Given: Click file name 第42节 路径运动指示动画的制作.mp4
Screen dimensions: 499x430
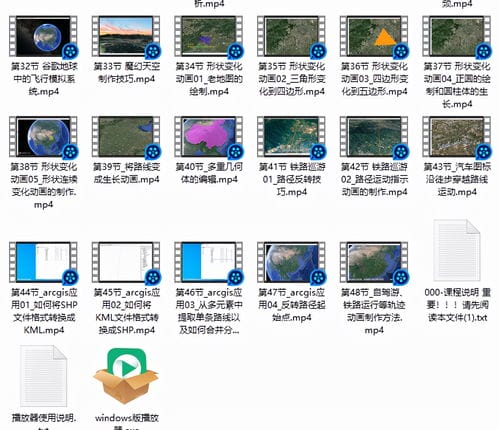Looking at the screenshot, I should point(374,179).
